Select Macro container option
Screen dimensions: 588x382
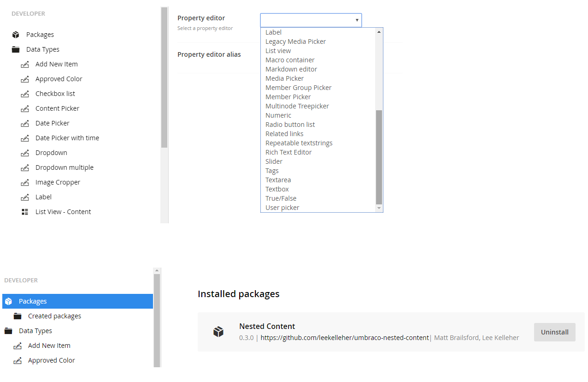coord(290,60)
